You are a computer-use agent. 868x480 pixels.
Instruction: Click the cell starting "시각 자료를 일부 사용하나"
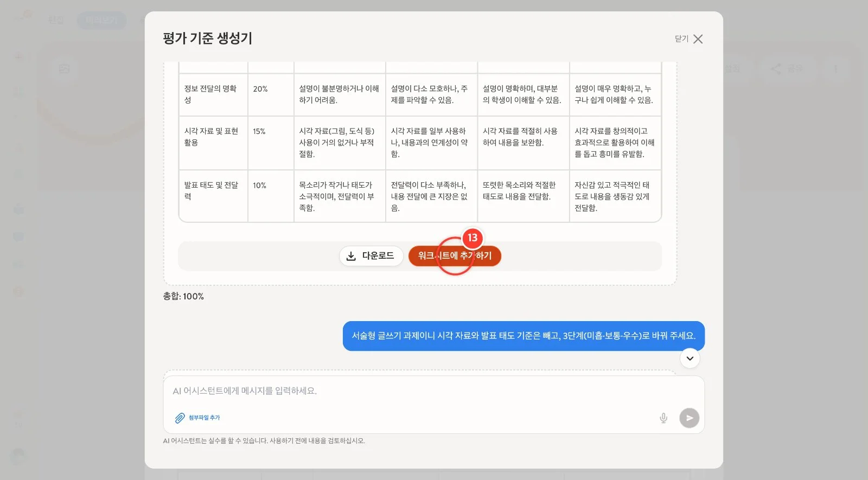431,143
